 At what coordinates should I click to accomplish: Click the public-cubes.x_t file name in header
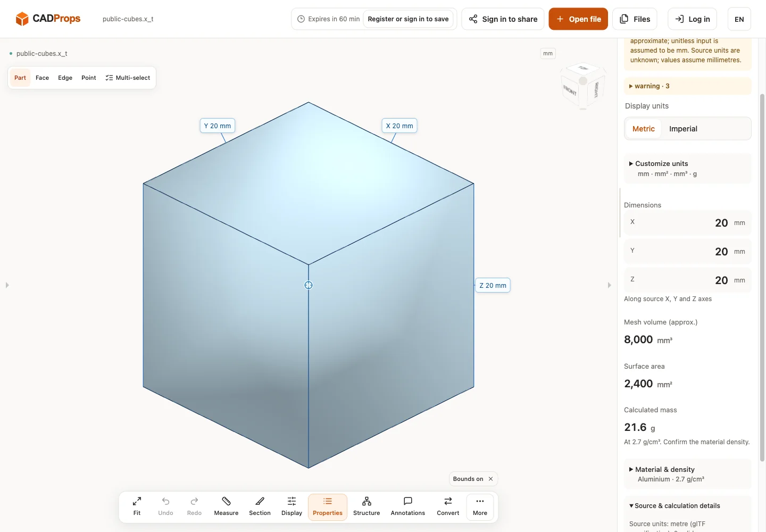(x=128, y=19)
